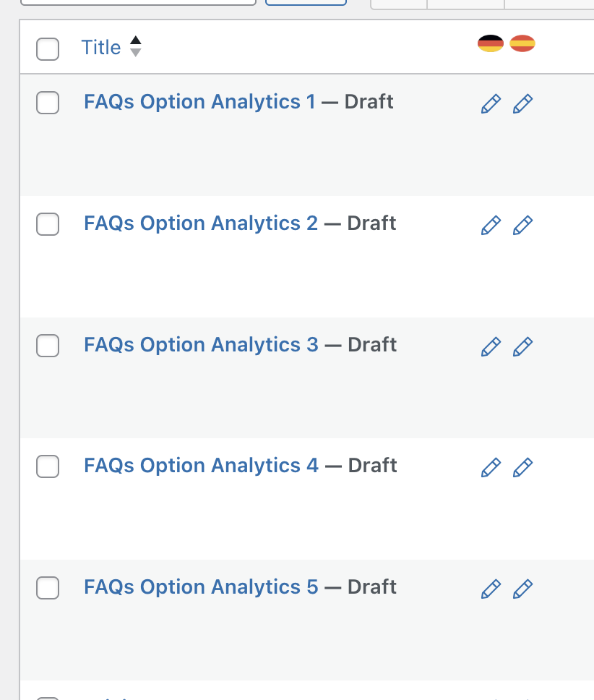Edit Spanish translation of FAQs Option Analytics 1

pyautogui.click(x=522, y=103)
